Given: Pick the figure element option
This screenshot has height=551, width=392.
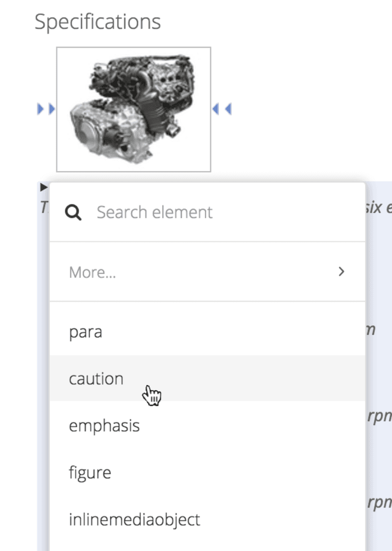Looking at the screenshot, I should 90,472.
